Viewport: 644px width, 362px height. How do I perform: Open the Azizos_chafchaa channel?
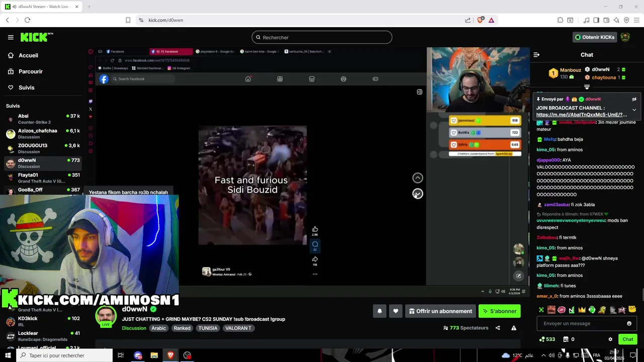pyautogui.click(x=42, y=133)
